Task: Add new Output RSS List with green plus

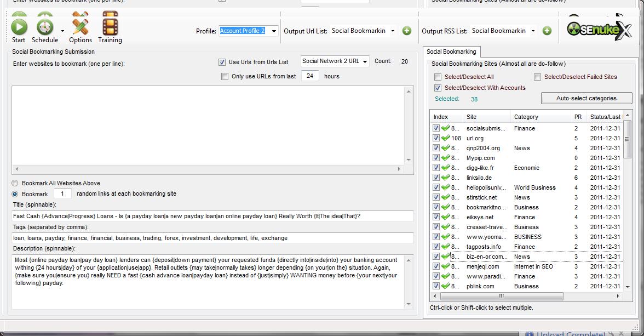Action: point(547,31)
